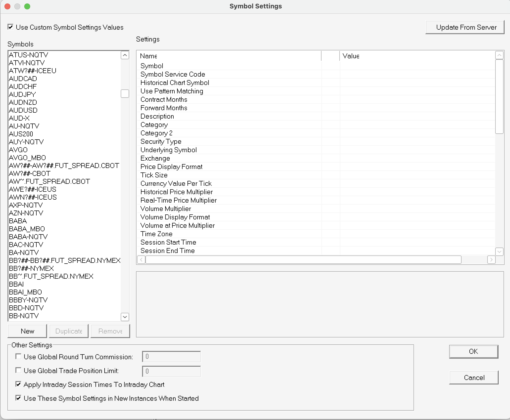The image size is (510, 420).
Task: Enable Use Global Round Turn Commission
Action: point(18,356)
